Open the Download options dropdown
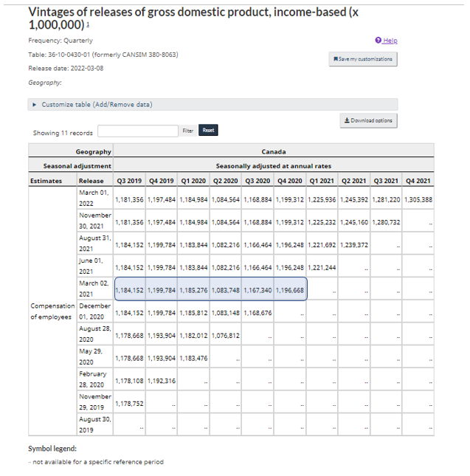 click(369, 120)
